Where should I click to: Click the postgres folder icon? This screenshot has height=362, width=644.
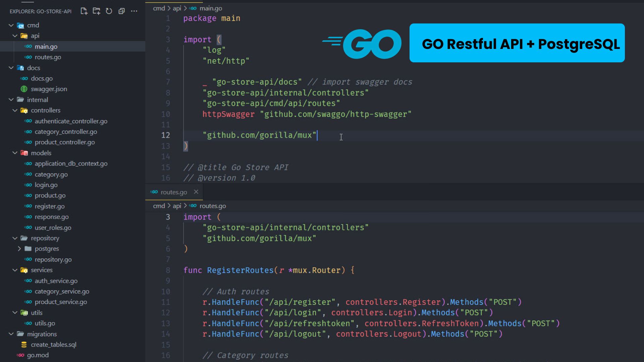click(x=28, y=249)
